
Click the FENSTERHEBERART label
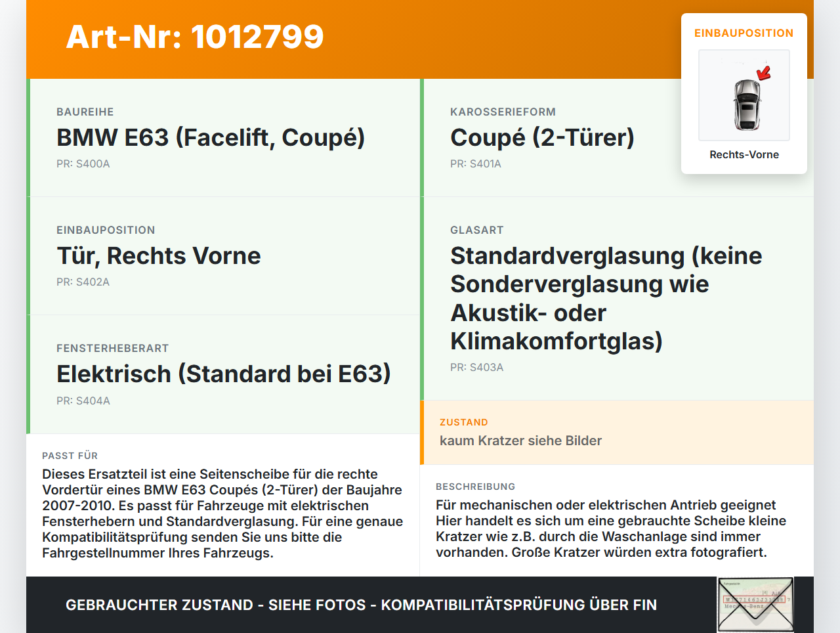113,348
